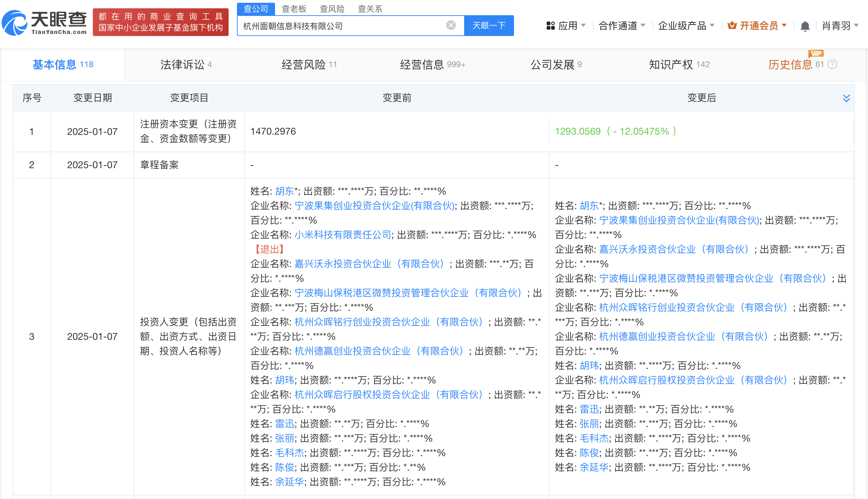
Task: Click the 【退出】 exit marker text
Action: 269,249
